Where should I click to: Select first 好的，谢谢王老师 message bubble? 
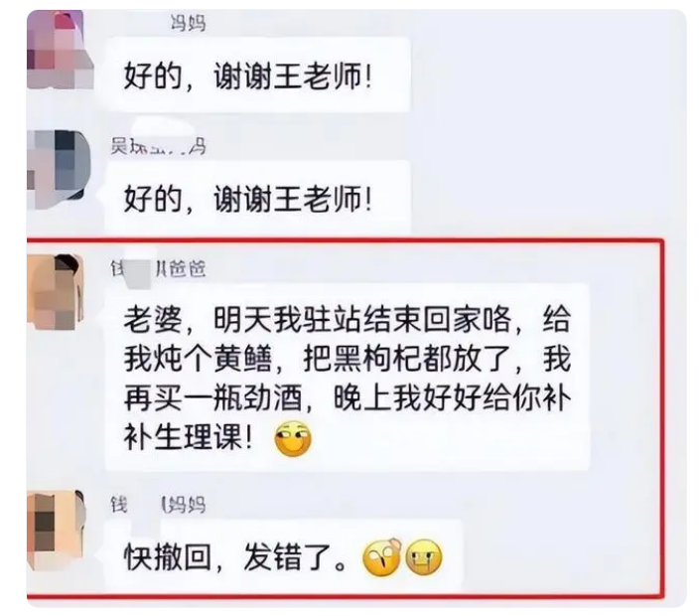pyautogui.click(x=257, y=75)
